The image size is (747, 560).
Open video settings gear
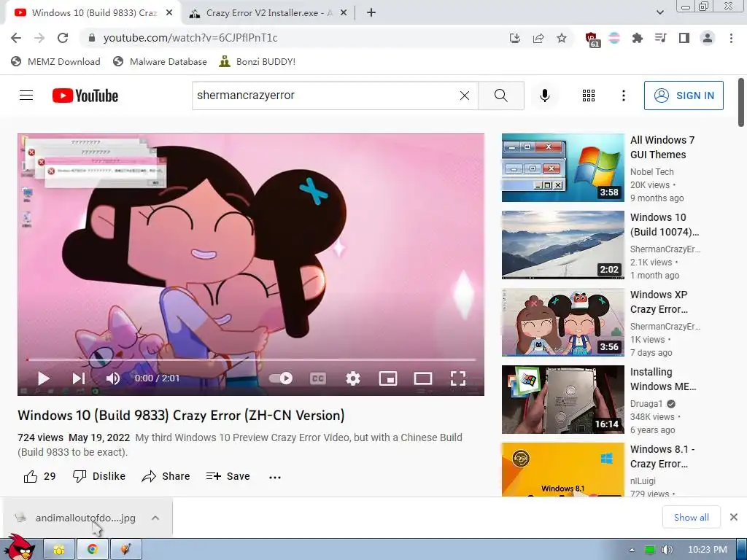click(352, 378)
